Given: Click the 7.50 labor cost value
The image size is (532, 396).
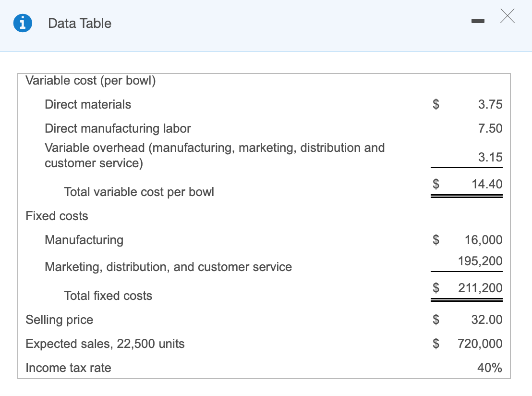Looking at the screenshot, I should pyautogui.click(x=490, y=128).
